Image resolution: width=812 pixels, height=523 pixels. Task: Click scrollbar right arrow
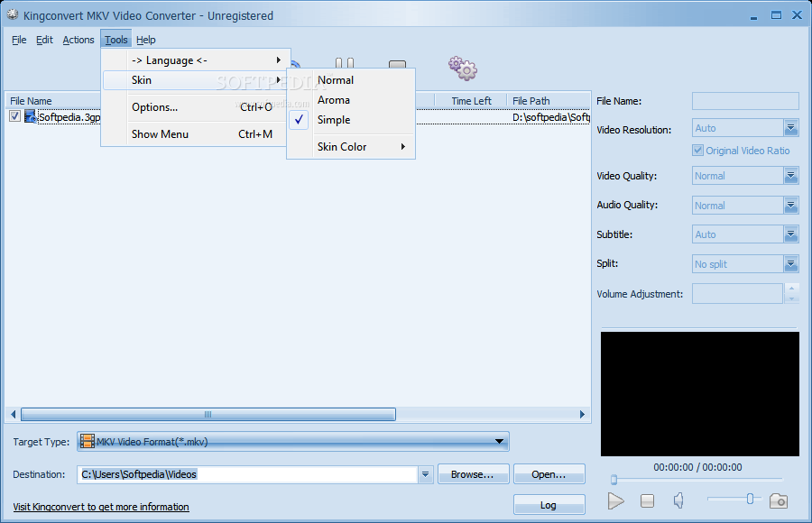pos(582,414)
